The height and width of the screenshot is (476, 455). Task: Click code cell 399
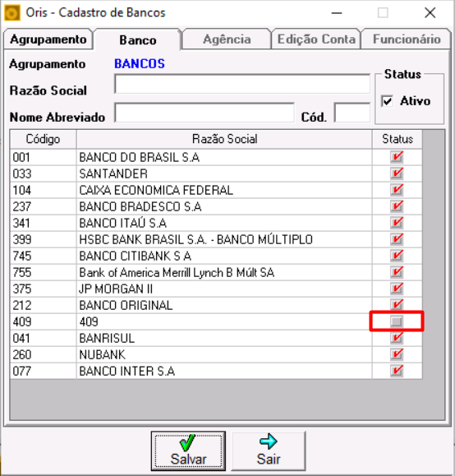[x=43, y=239]
